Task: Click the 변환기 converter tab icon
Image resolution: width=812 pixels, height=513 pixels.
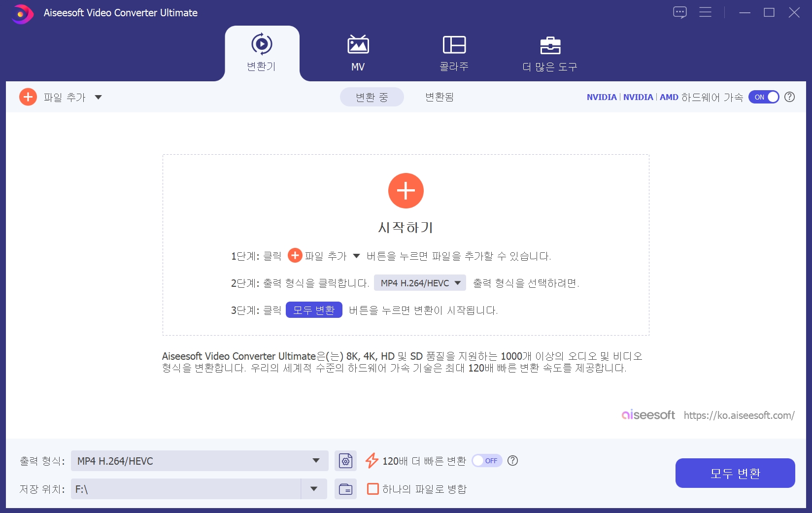Action: pos(262,44)
